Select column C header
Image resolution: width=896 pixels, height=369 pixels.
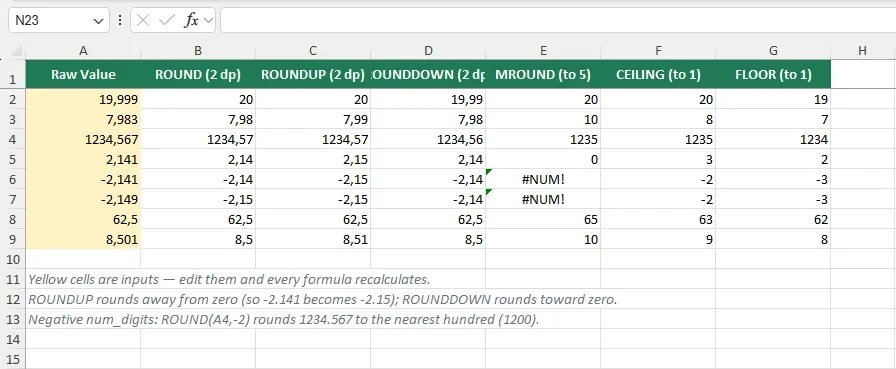click(x=313, y=51)
